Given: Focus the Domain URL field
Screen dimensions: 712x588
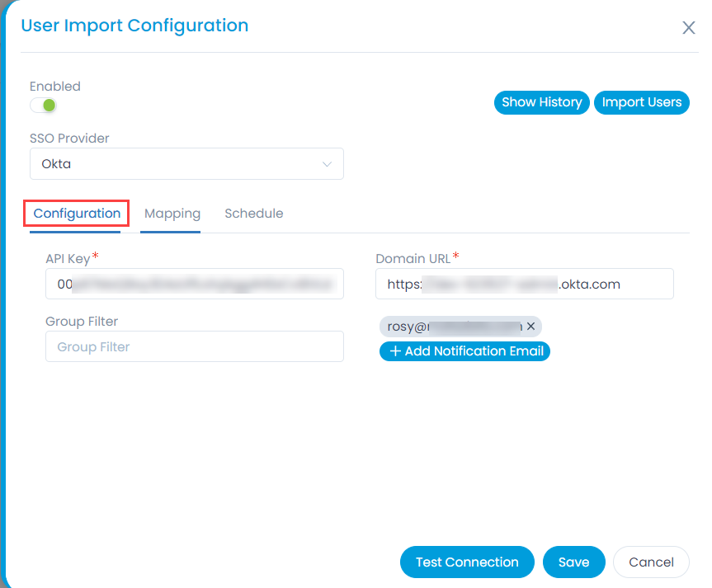Looking at the screenshot, I should coord(525,284).
